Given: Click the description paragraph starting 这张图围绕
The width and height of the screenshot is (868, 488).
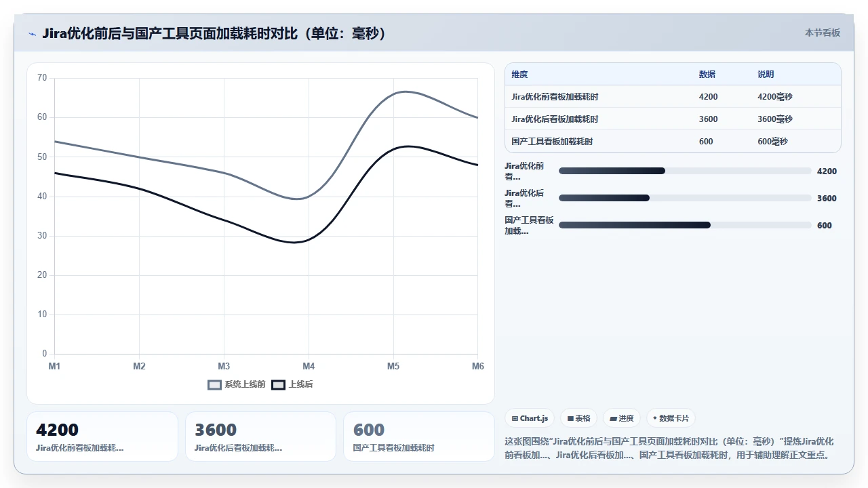Looking at the screenshot, I should pos(671,448).
